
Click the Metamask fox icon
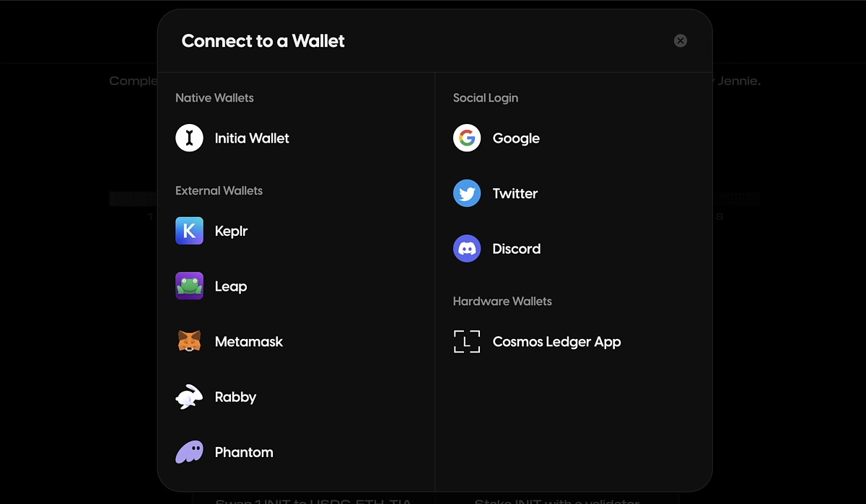(189, 341)
